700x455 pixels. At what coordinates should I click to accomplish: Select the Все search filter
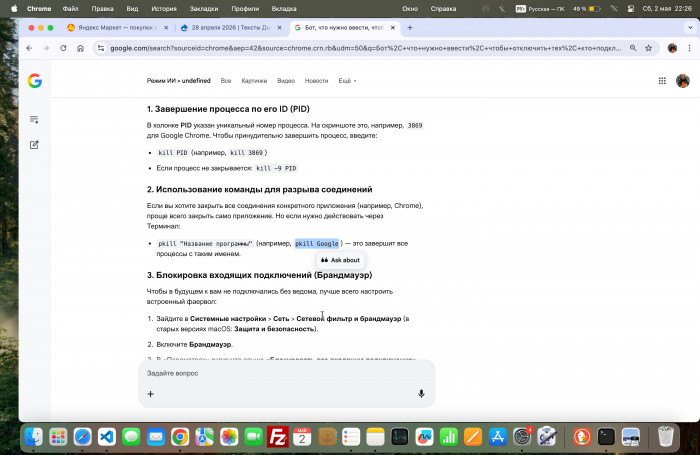tap(226, 81)
